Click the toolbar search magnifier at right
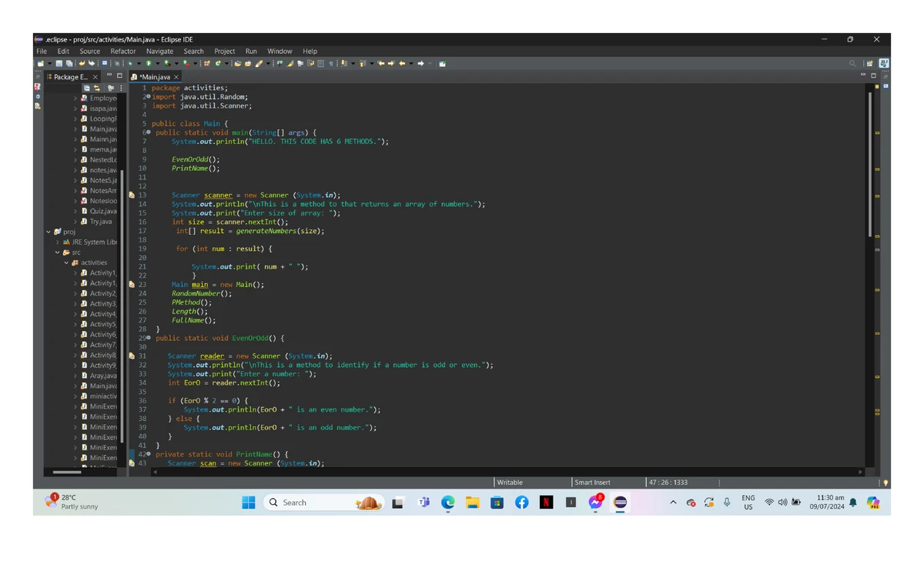 click(852, 64)
